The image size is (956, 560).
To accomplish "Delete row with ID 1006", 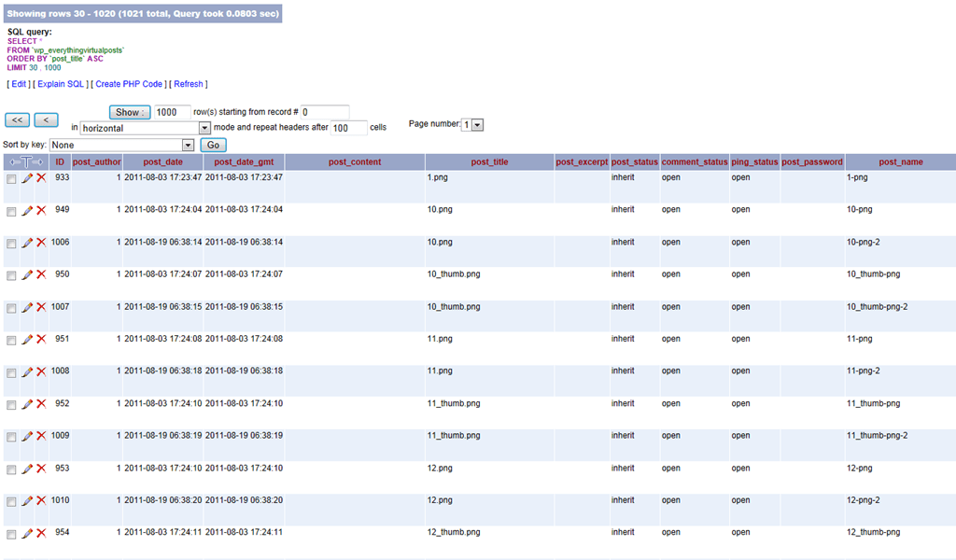I will click(41, 243).
